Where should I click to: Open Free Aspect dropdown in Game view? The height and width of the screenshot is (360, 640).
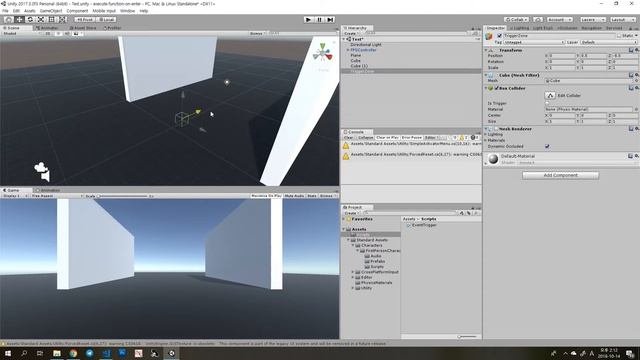click(56, 196)
